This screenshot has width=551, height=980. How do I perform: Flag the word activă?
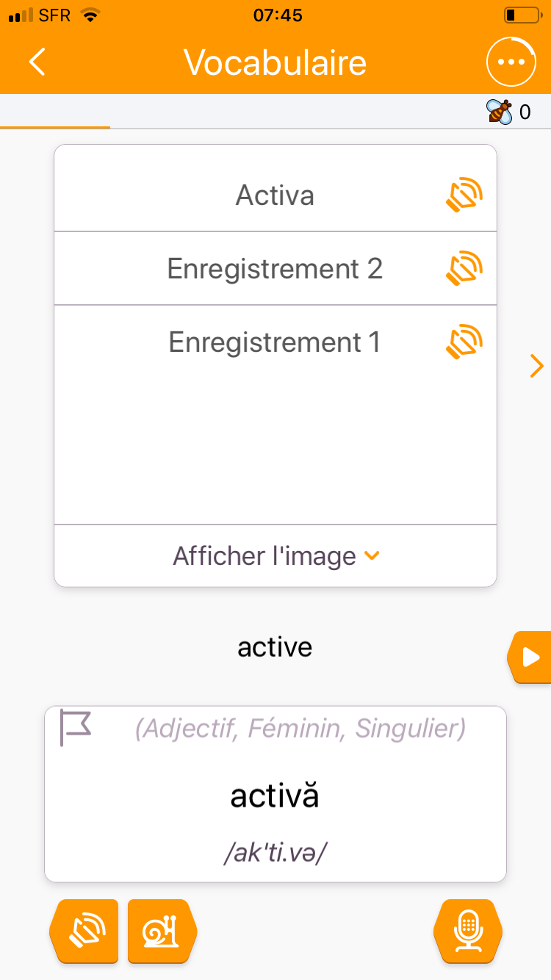pos(75,727)
